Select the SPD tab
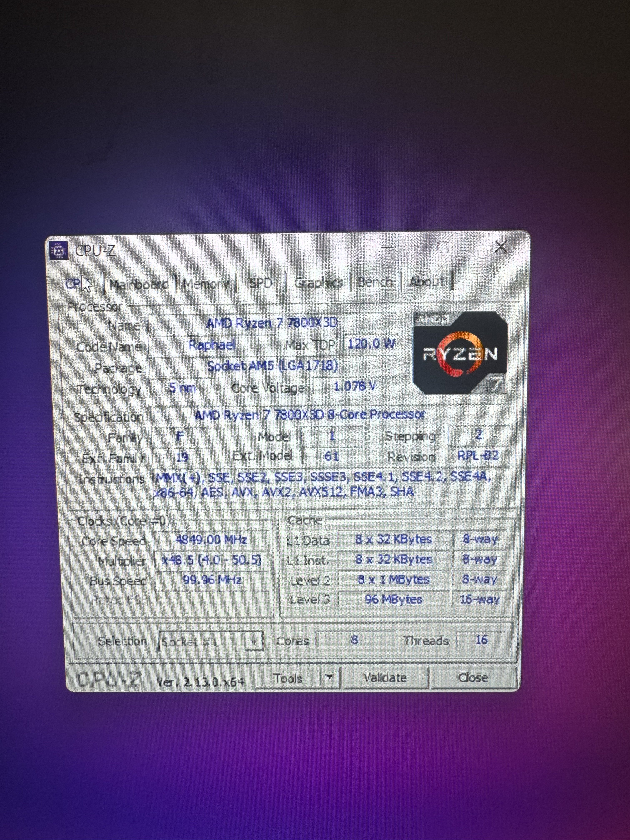Viewport: 630px width, 840px height. (x=260, y=283)
